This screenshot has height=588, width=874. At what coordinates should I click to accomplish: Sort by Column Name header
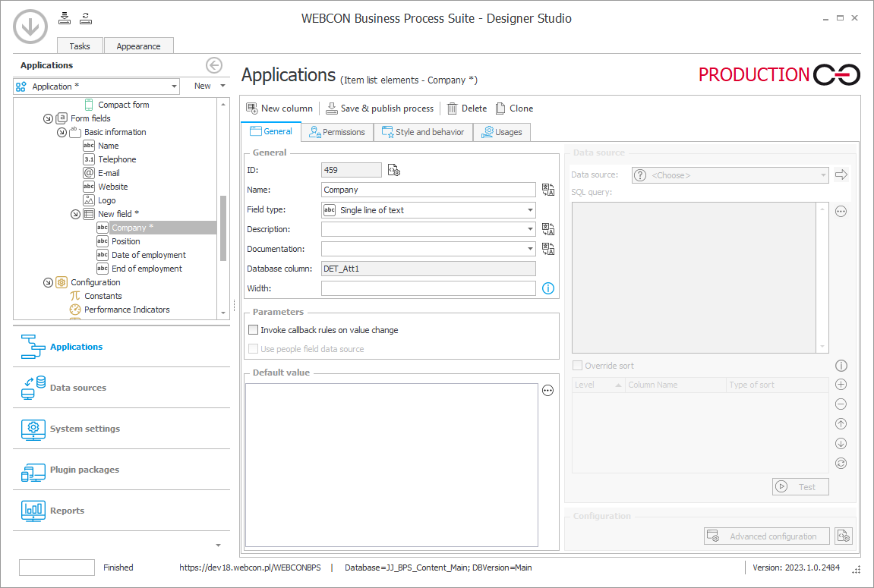pos(676,385)
